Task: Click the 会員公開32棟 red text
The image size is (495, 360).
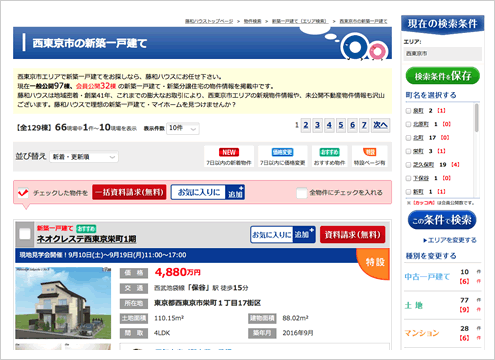Action: (96, 86)
